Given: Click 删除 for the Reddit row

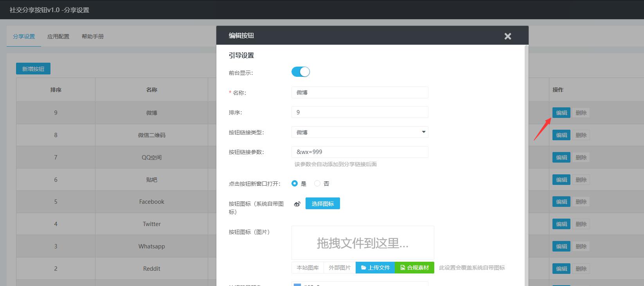Looking at the screenshot, I should (x=581, y=269).
